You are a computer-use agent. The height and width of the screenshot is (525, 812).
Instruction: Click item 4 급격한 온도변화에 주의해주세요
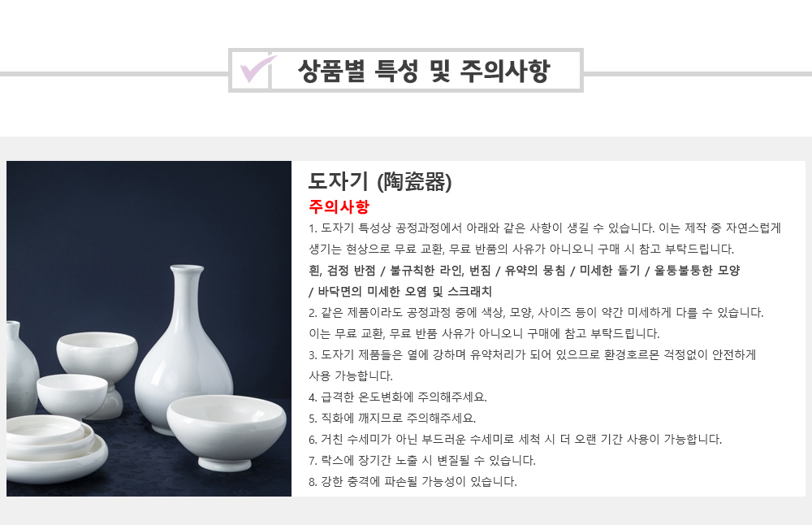tap(398, 397)
